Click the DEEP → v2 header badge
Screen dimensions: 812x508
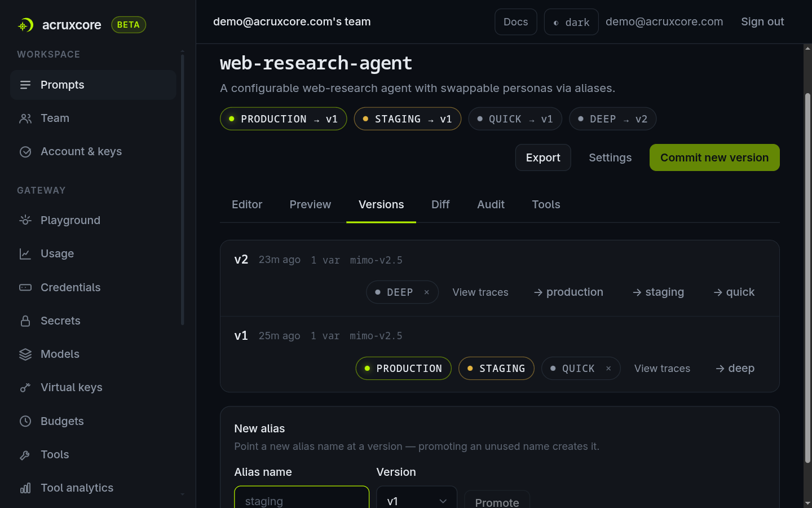point(613,119)
